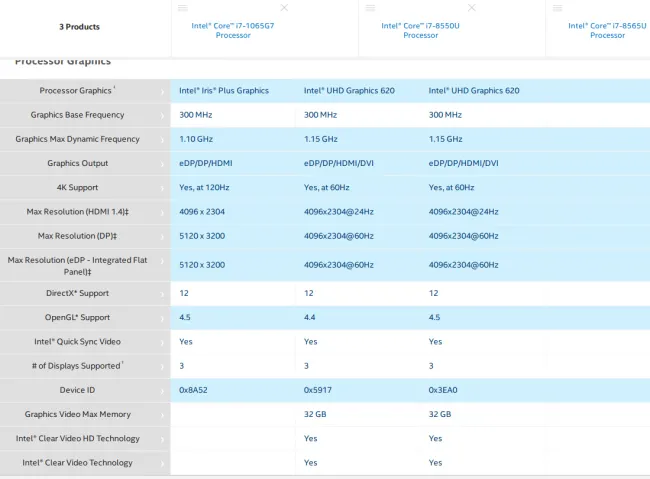
Task: Expand the Graphics Video Max Memory chevron
Action: pos(163,415)
